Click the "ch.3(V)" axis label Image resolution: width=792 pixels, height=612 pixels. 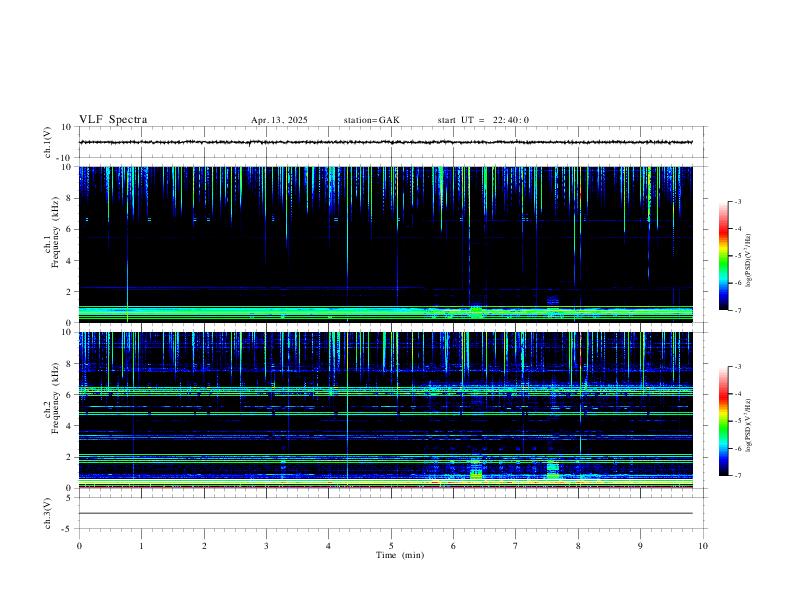[x=48, y=513]
